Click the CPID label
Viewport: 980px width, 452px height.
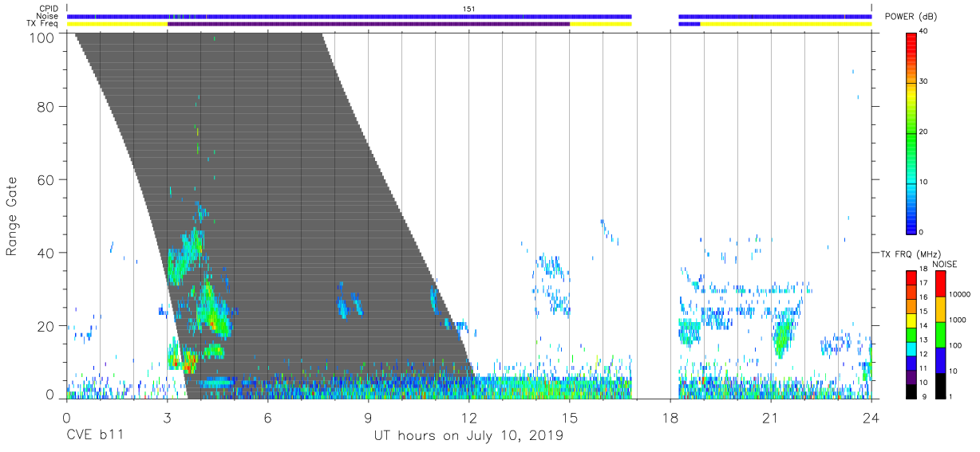click(48, 9)
